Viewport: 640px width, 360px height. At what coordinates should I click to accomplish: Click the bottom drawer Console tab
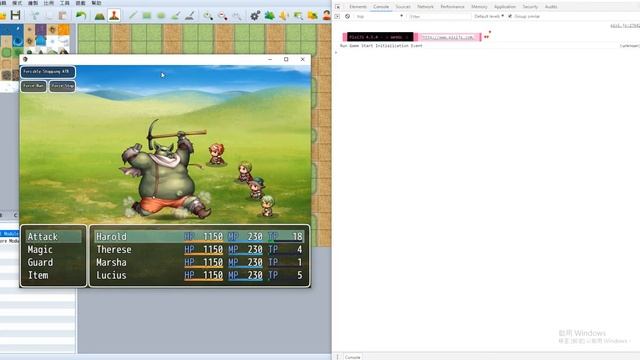pyautogui.click(x=352, y=357)
